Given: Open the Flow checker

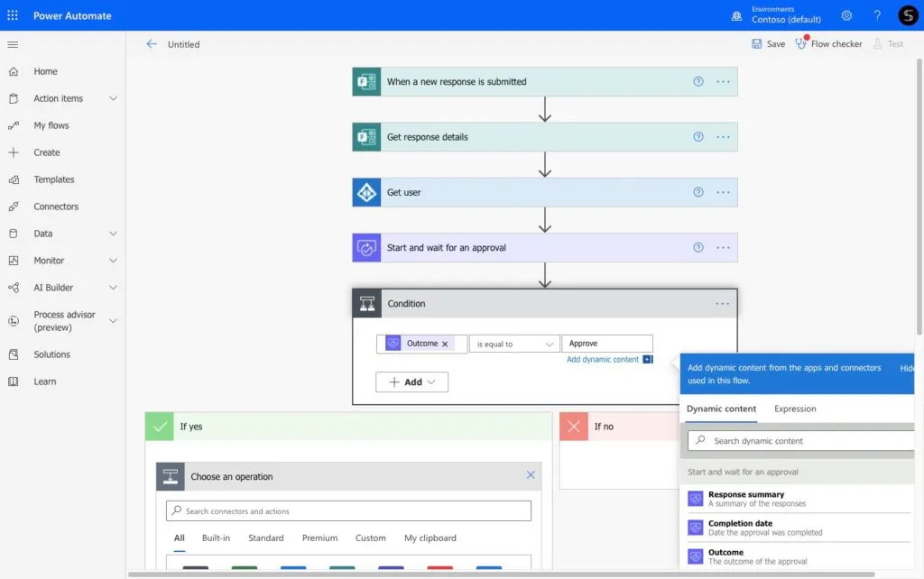Looking at the screenshot, I should [828, 44].
